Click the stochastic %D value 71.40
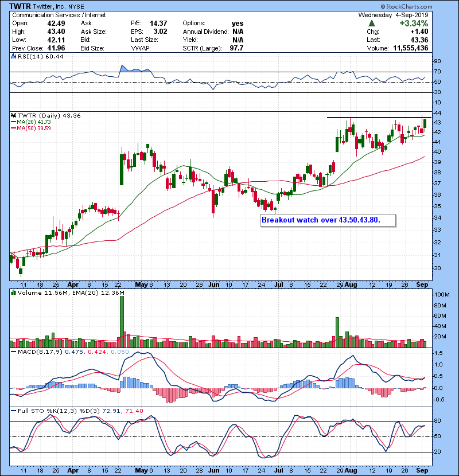Viewport: 459px width, 476px height. (134, 411)
